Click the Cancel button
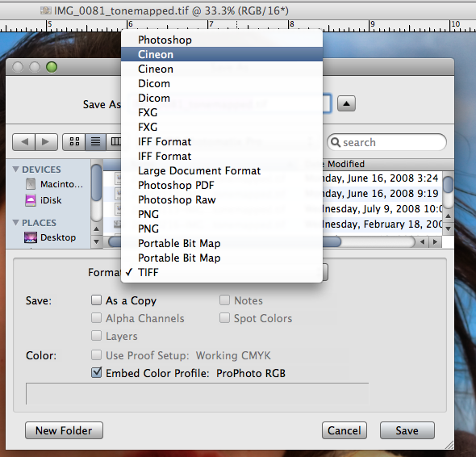Screen dimensions: 476x457 pos(344,430)
